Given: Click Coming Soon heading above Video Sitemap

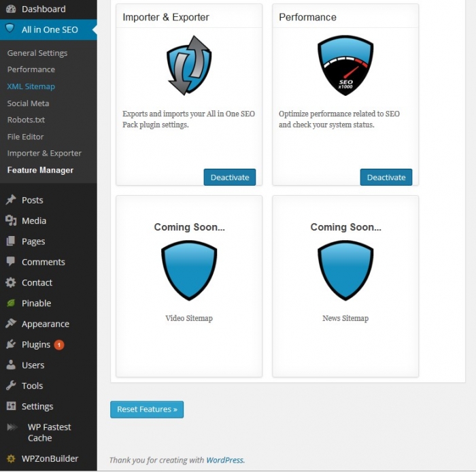Looking at the screenshot, I should [190, 227].
